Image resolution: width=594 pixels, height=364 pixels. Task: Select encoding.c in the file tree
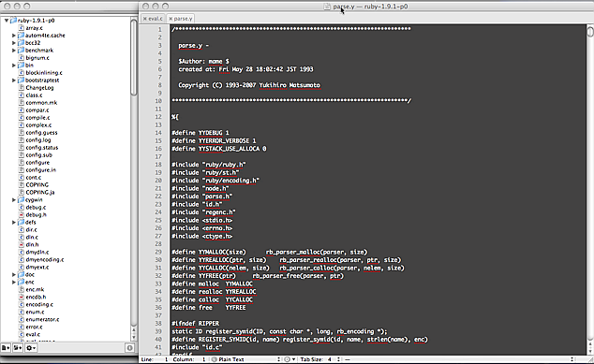point(39,305)
